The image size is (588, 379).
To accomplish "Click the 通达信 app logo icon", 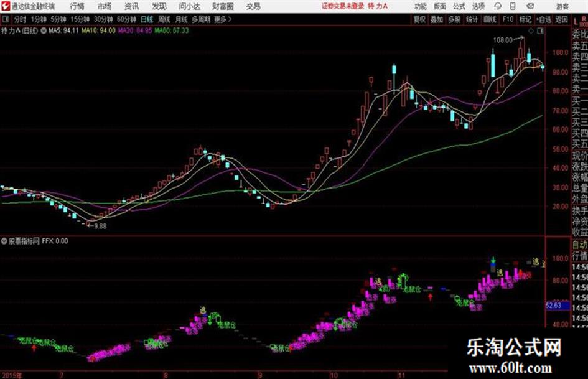I will (x=5, y=6).
